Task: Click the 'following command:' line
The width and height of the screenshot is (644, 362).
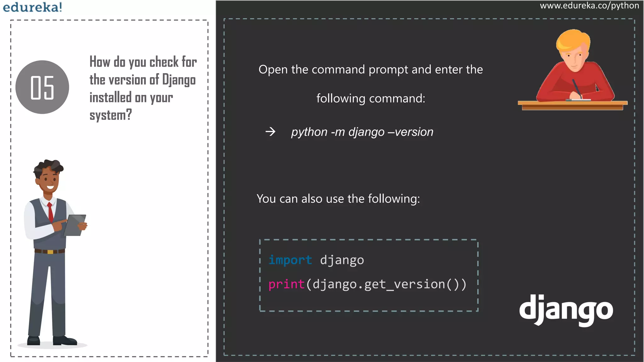Action: click(370, 98)
